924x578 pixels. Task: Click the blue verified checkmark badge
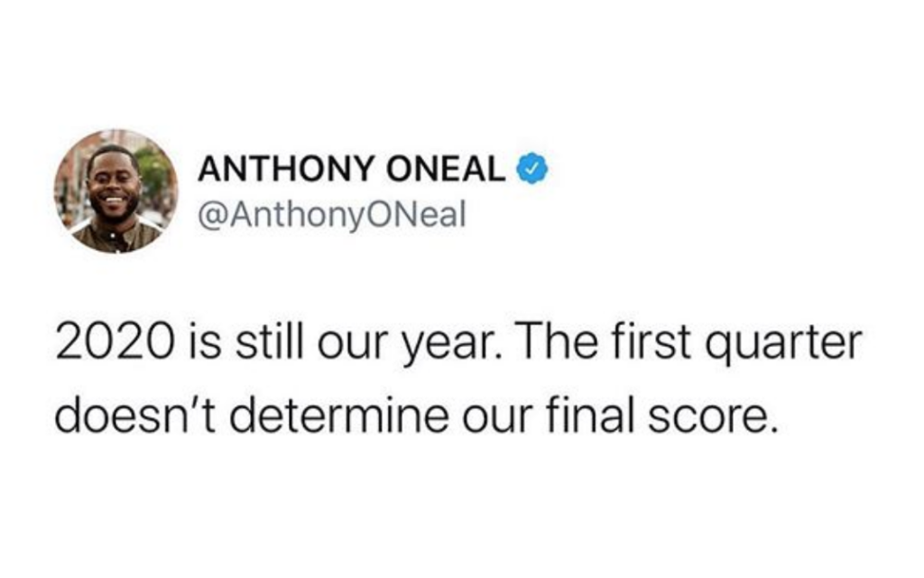tap(532, 168)
